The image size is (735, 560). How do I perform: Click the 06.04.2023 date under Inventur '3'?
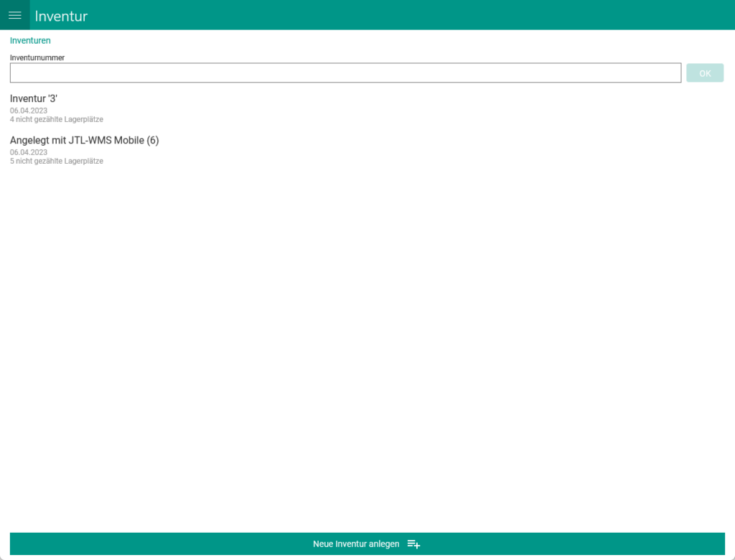(x=29, y=111)
